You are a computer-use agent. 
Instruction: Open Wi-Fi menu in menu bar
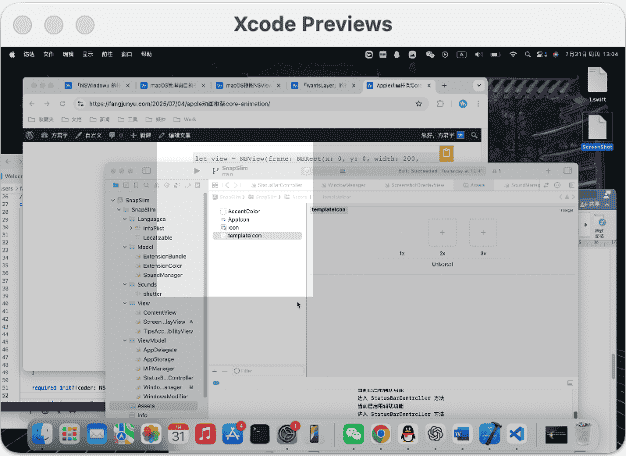click(x=513, y=54)
